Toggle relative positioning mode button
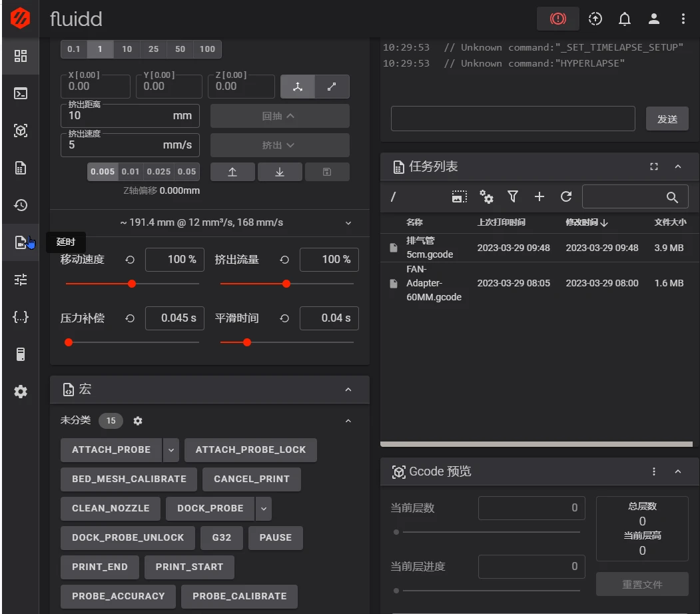 (x=332, y=87)
